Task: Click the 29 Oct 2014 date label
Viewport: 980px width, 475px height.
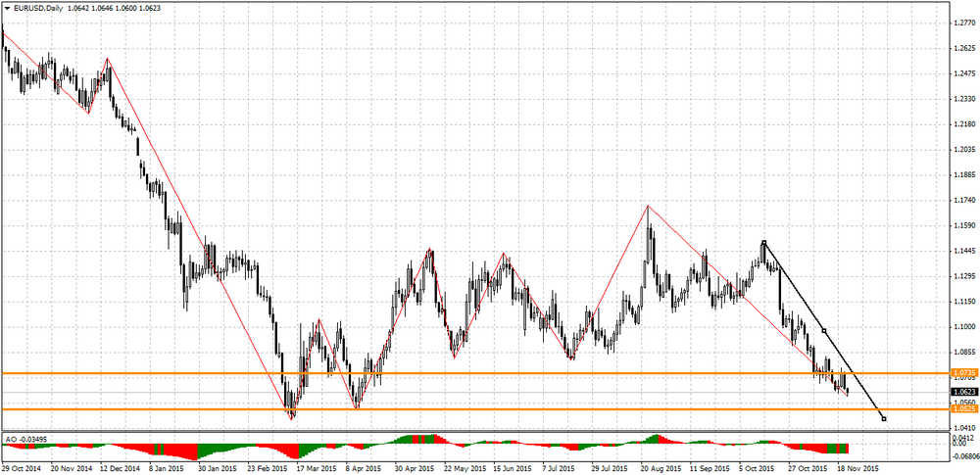Action: [x=22, y=469]
